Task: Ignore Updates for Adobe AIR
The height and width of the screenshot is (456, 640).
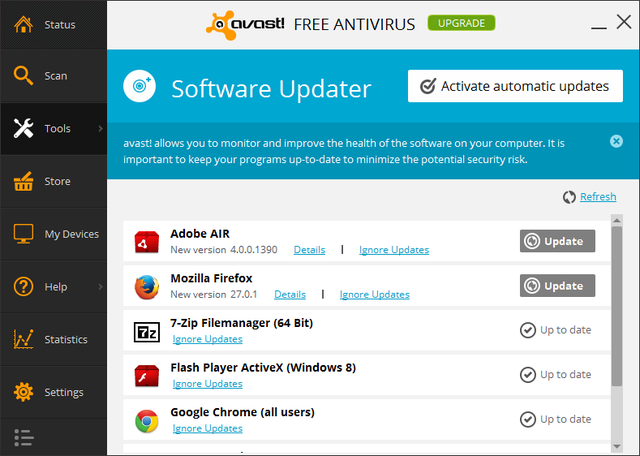Action: pos(394,250)
